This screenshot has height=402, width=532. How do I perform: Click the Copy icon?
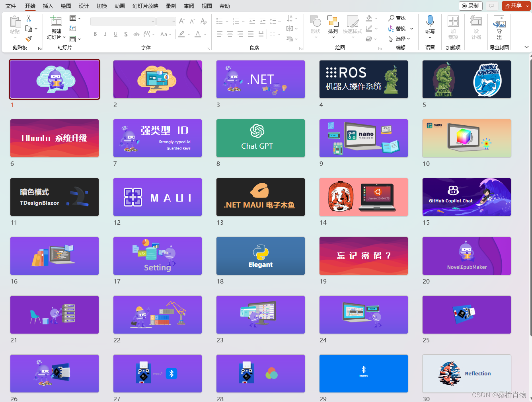[x=29, y=29]
